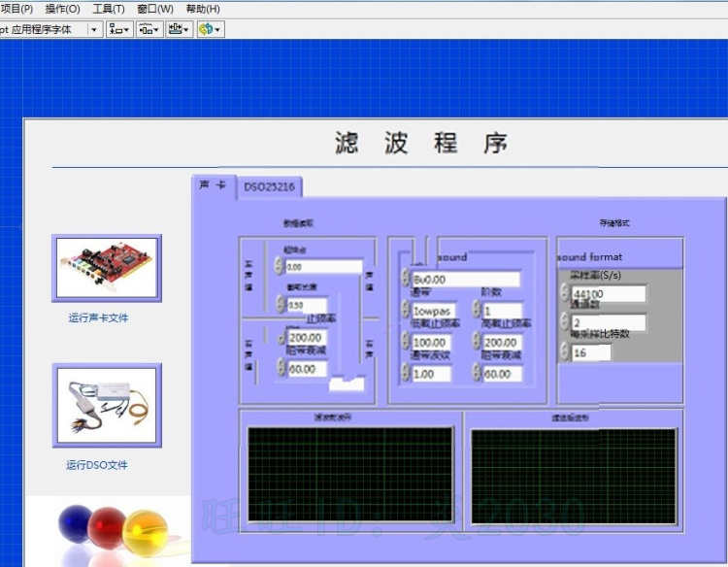Click stepper beside the Bu0.00 field

[x=406, y=279]
